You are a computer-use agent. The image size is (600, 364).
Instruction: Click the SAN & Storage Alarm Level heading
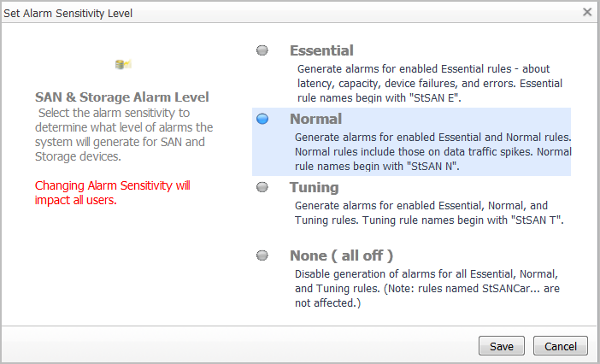[122, 97]
